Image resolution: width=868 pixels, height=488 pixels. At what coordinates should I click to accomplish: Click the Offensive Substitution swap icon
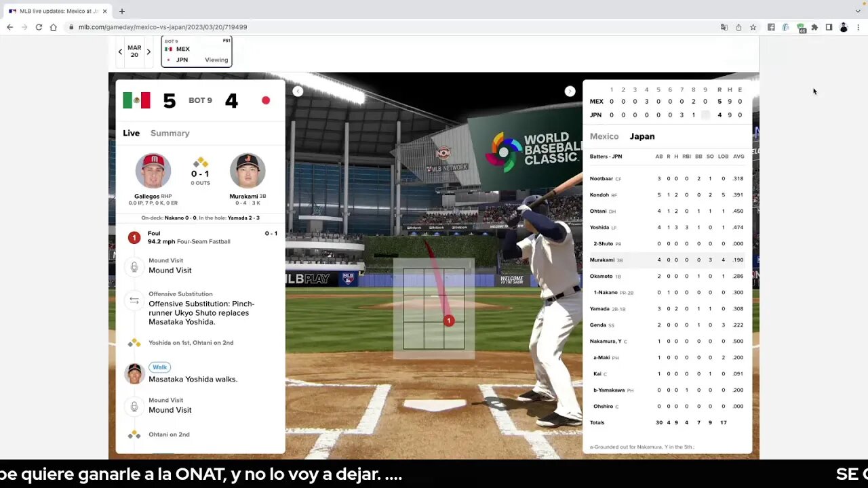pos(134,300)
